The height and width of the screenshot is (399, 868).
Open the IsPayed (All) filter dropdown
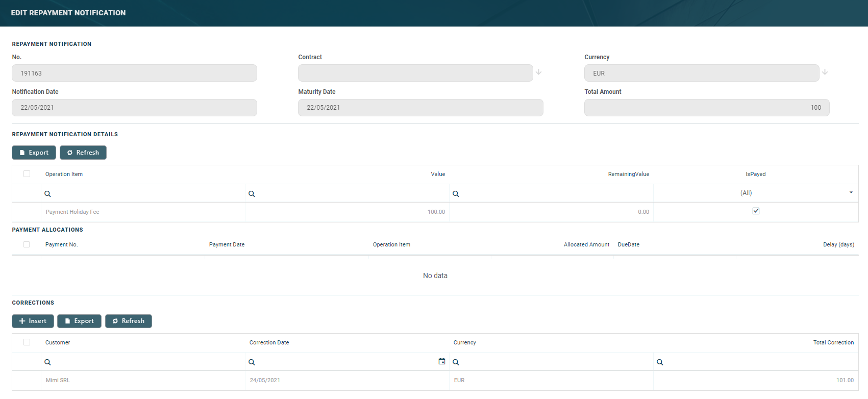click(851, 193)
